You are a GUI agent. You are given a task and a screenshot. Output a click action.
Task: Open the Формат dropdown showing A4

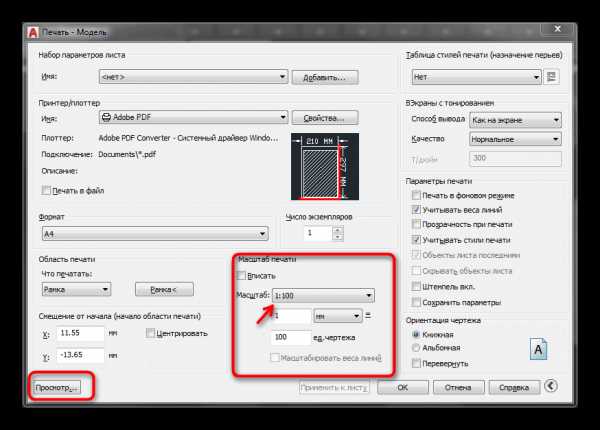[155, 233]
